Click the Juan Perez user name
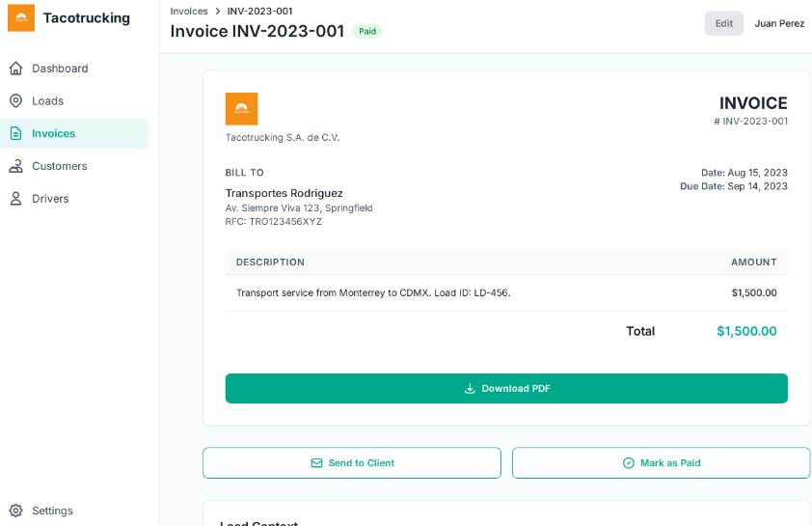812x526 pixels. [779, 23]
